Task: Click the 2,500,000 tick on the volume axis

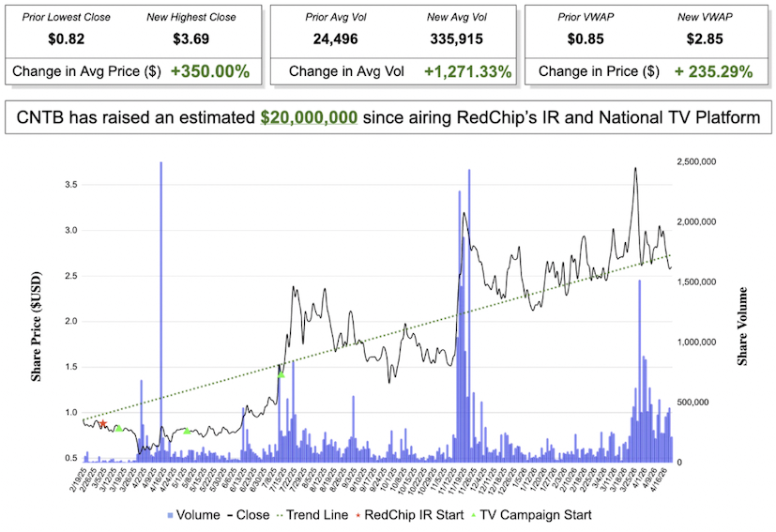Action: click(x=696, y=161)
